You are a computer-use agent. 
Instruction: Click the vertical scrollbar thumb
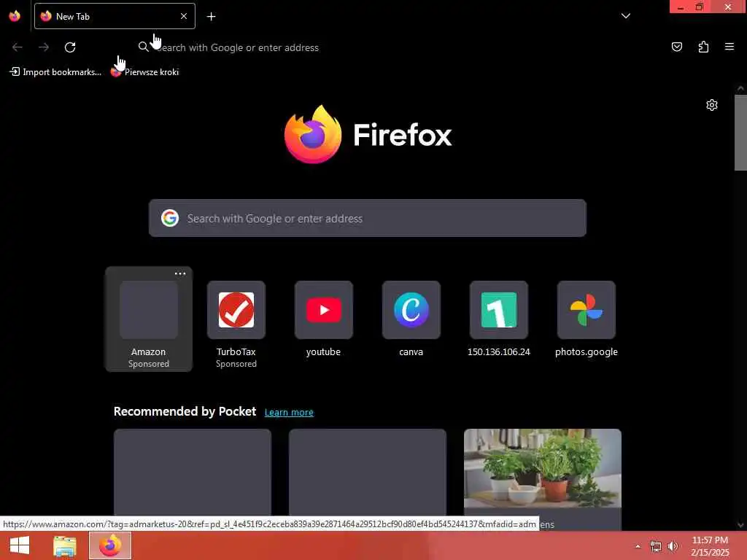(740, 133)
